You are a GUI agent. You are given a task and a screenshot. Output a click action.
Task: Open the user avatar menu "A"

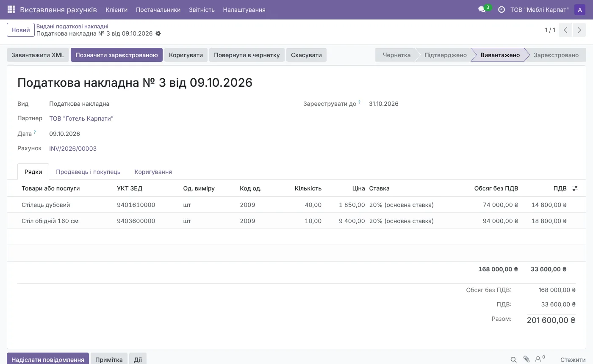pyautogui.click(x=580, y=10)
